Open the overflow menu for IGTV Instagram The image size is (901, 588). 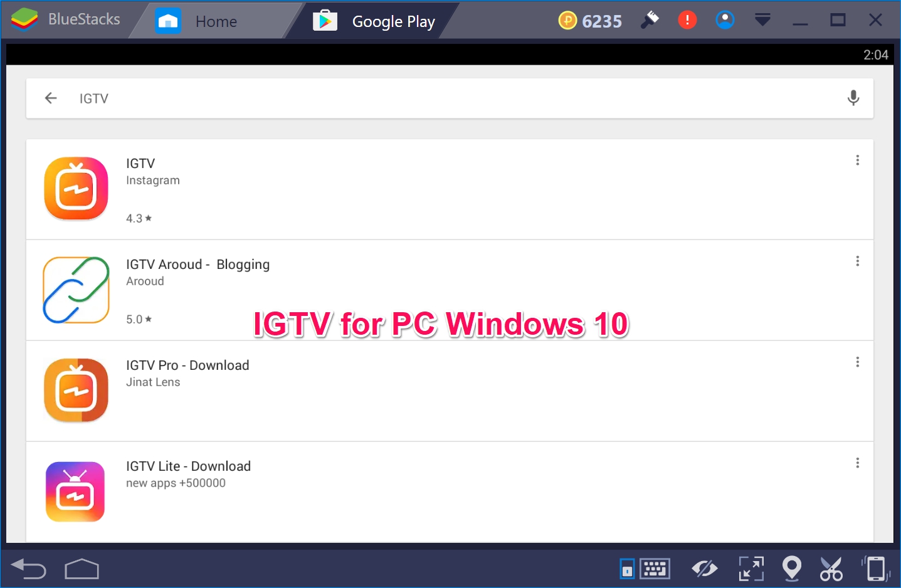[857, 160]
